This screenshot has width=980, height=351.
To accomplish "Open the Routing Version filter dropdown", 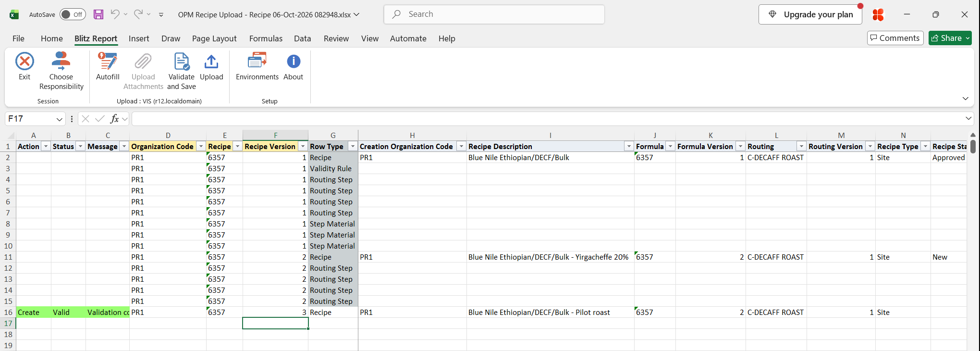I will point(870,147).
